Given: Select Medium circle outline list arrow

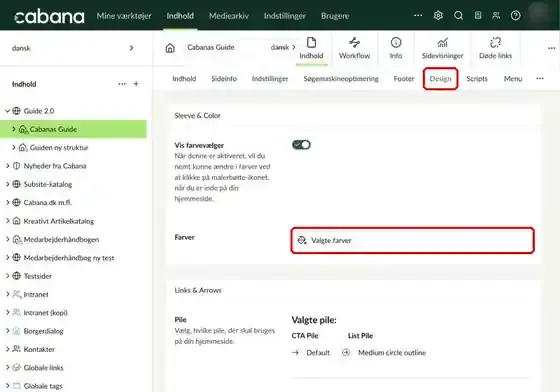Looking at the screenshot, I should pos(384,353).
